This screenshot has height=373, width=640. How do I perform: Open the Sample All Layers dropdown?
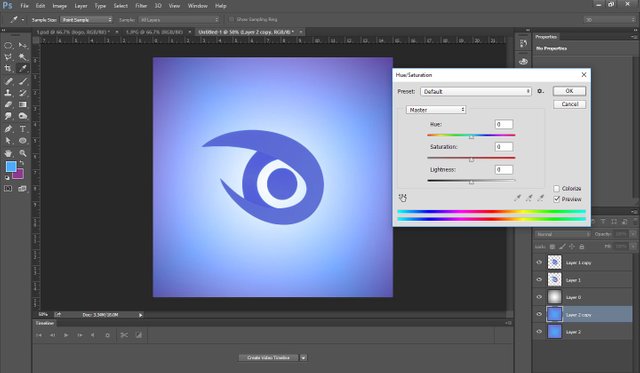179,20
